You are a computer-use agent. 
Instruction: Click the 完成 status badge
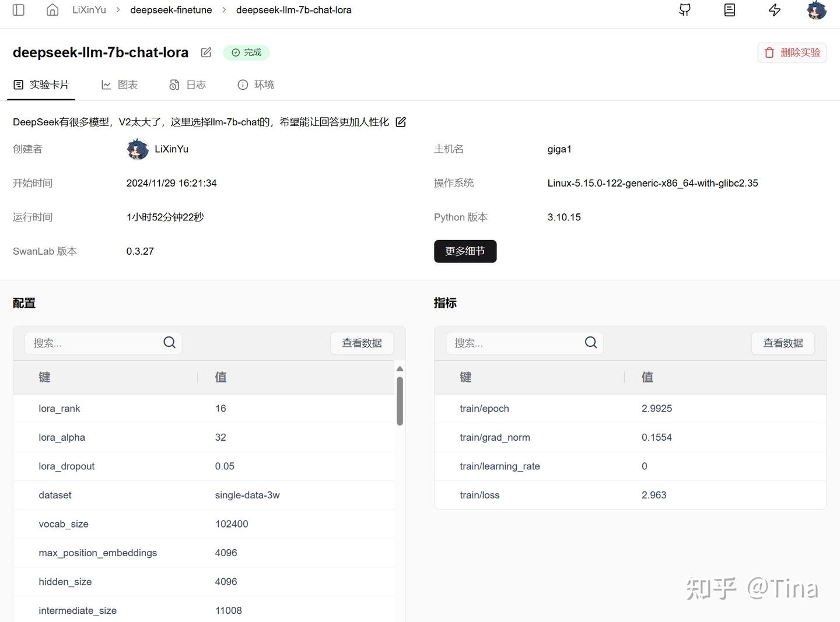246,52
